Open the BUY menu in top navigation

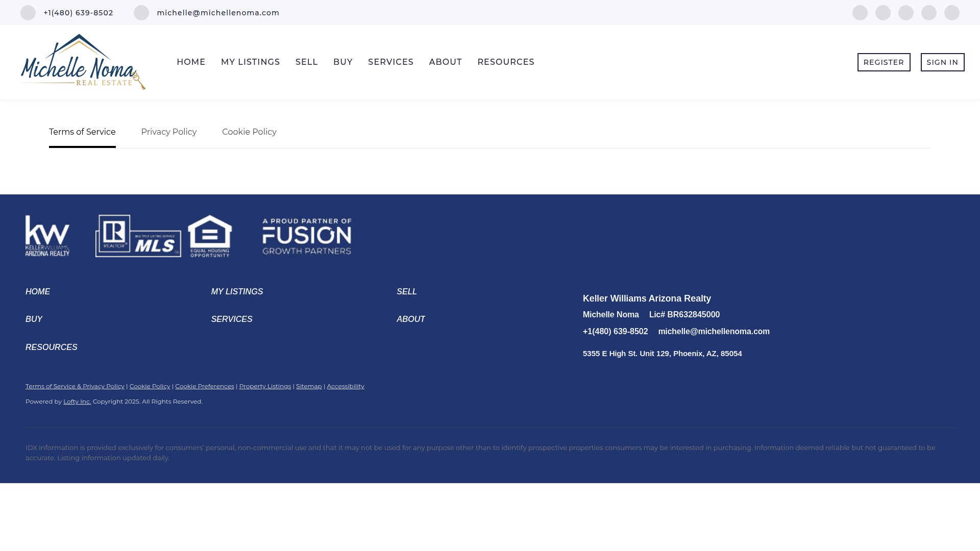coord(343,62)
